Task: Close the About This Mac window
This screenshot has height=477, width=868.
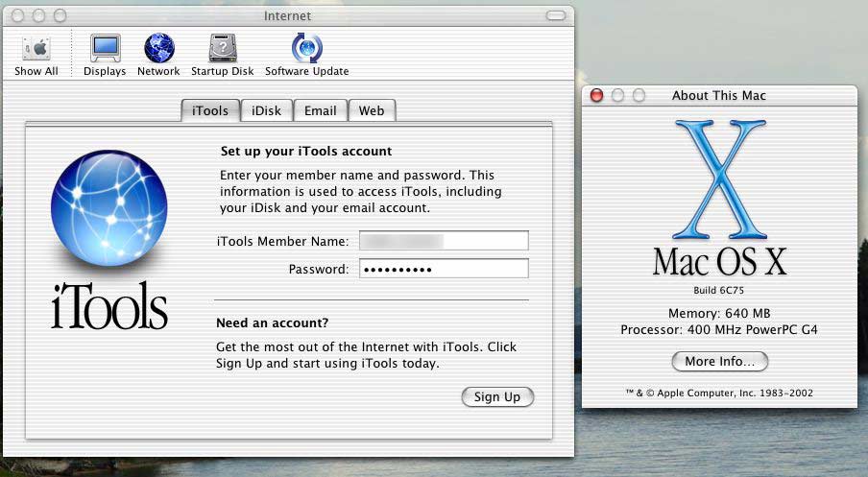Action: point(597,95)
